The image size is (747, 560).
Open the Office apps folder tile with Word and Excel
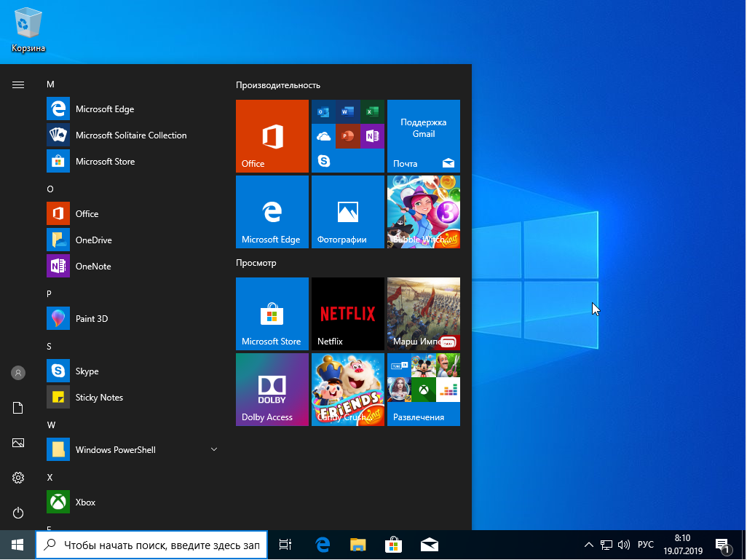point(348,136)
